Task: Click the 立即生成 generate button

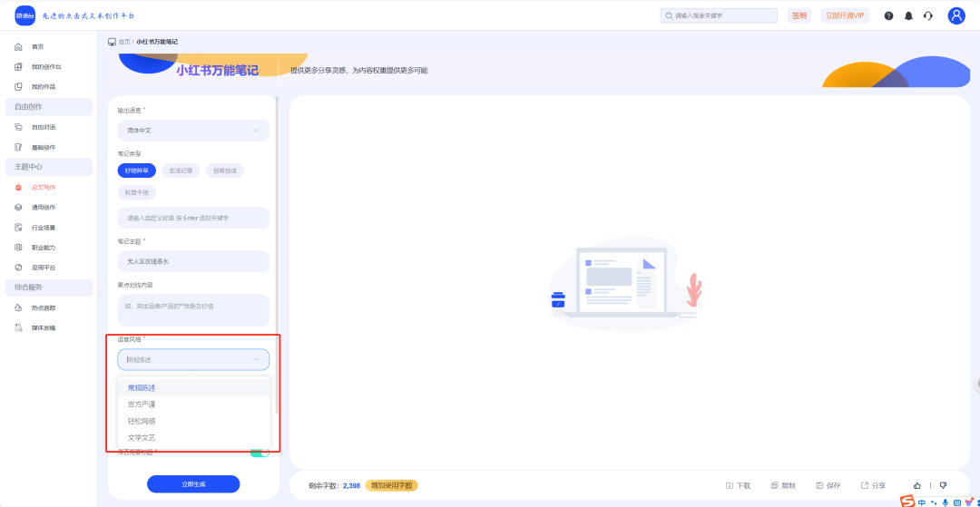Action: pos(193,484)
